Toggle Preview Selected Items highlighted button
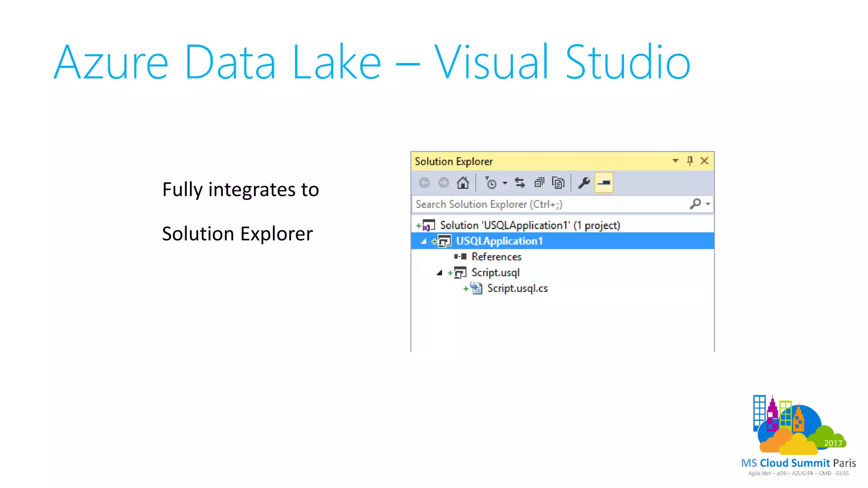 tap(604, 183)
